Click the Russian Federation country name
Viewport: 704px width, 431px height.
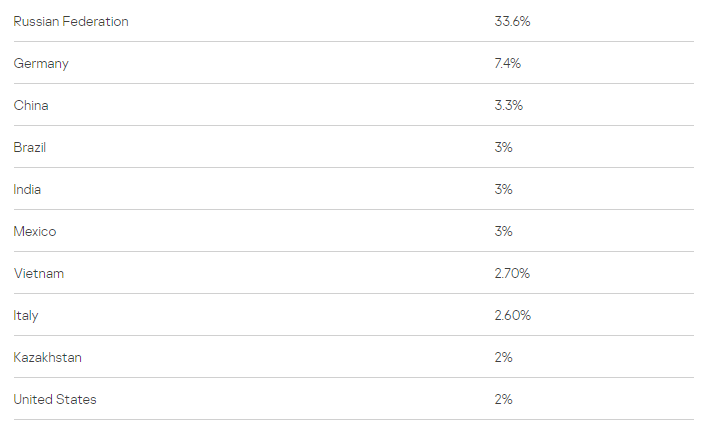pyautogui.click(x=71, y=22)
